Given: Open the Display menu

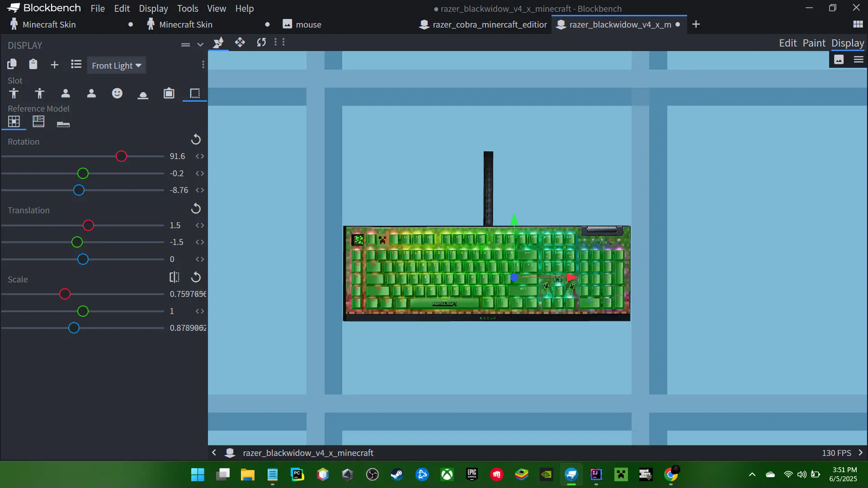Looking at the screenshot, I should (153, 9).
